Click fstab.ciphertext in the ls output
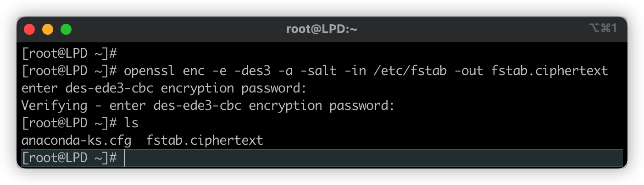The width and height of the screenshot is (644, 185). coord(205,140)
